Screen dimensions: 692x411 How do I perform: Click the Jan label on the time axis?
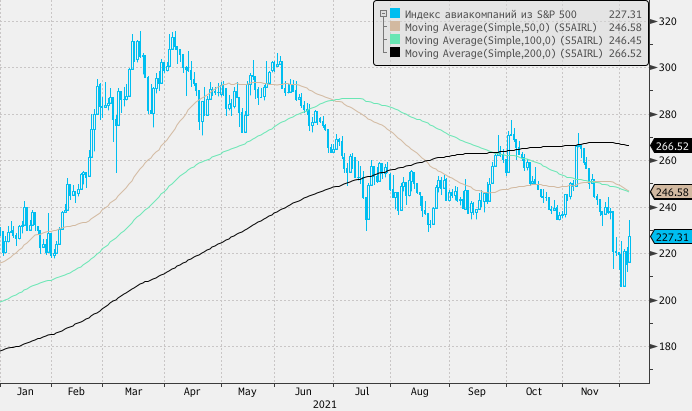pyautogui.click(x=26, y=391)
